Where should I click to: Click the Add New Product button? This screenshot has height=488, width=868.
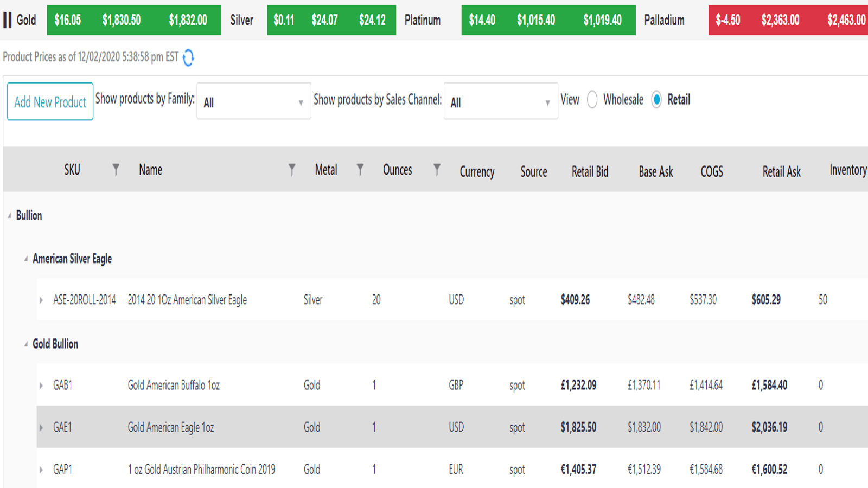click(x=50, y=102)
